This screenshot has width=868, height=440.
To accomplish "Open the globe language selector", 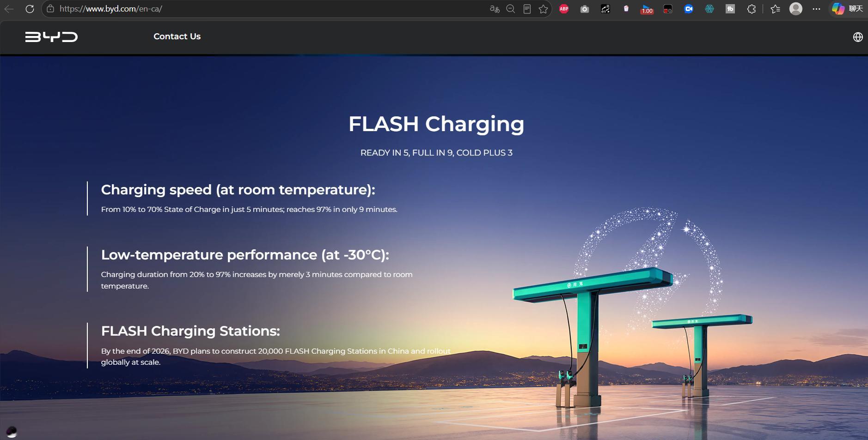I will pos(858,37).
